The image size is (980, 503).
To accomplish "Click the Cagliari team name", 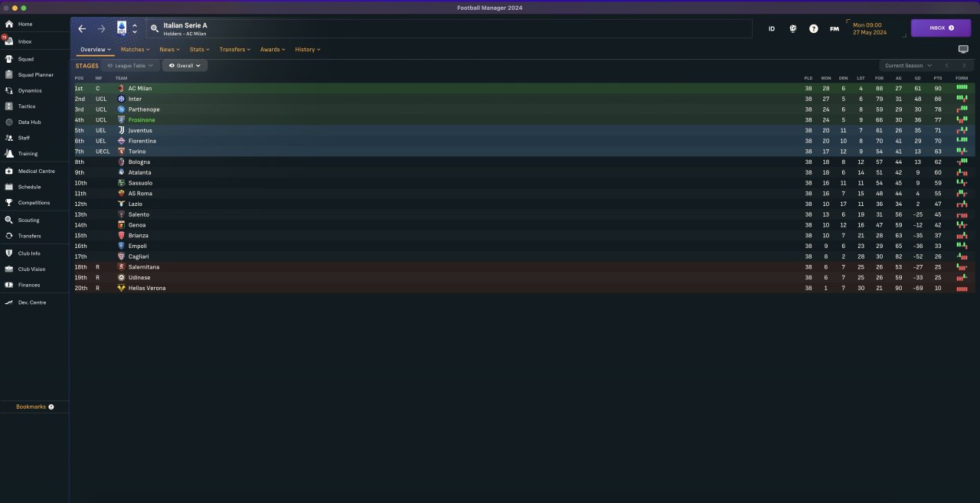I will coord(139,256).
